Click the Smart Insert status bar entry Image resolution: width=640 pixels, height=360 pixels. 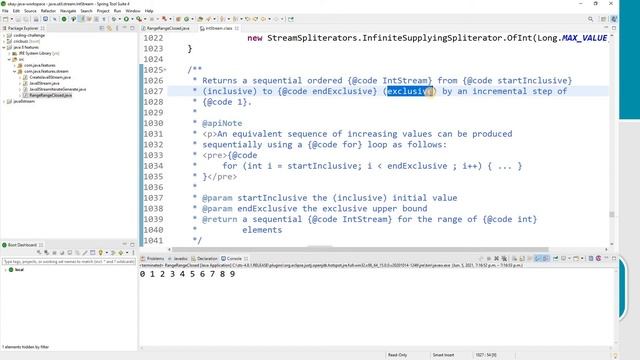coord(443,355)
